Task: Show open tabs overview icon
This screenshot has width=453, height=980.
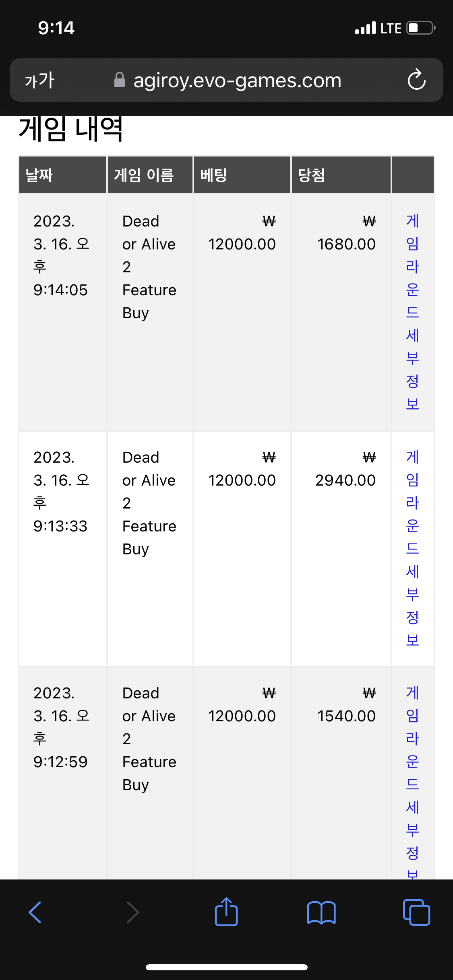Action: (x=416, y=912)
